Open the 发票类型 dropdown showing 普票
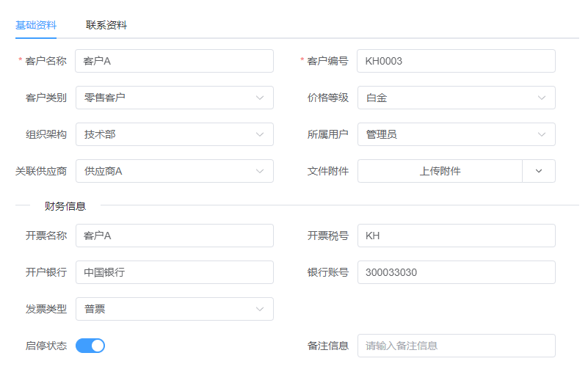 coord(174,309)
